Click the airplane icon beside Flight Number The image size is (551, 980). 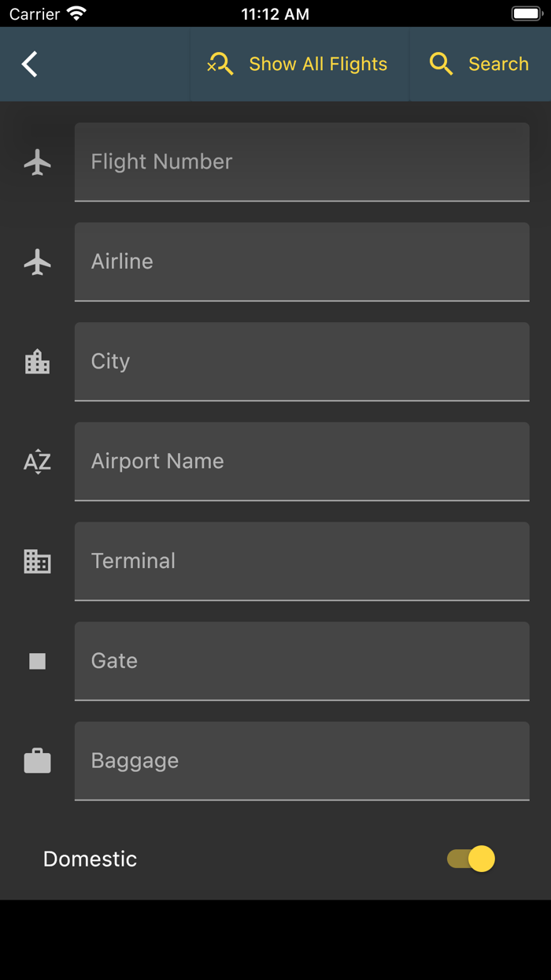(36, 162)
